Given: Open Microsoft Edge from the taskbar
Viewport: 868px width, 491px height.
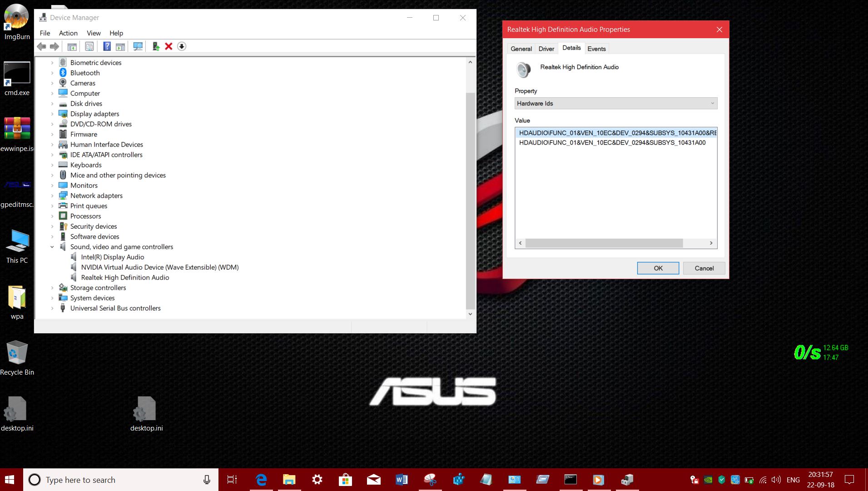Looking at the screenshot, I should (x=261, y=480).
